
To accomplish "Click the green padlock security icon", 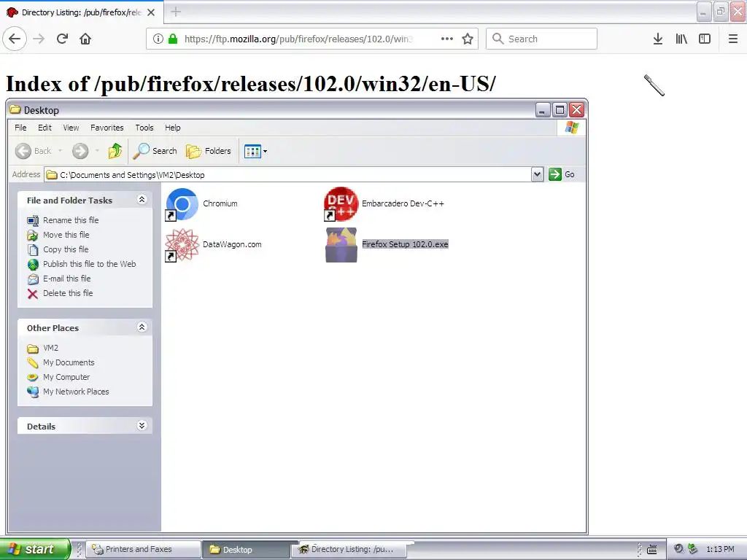I will [173, 39].
